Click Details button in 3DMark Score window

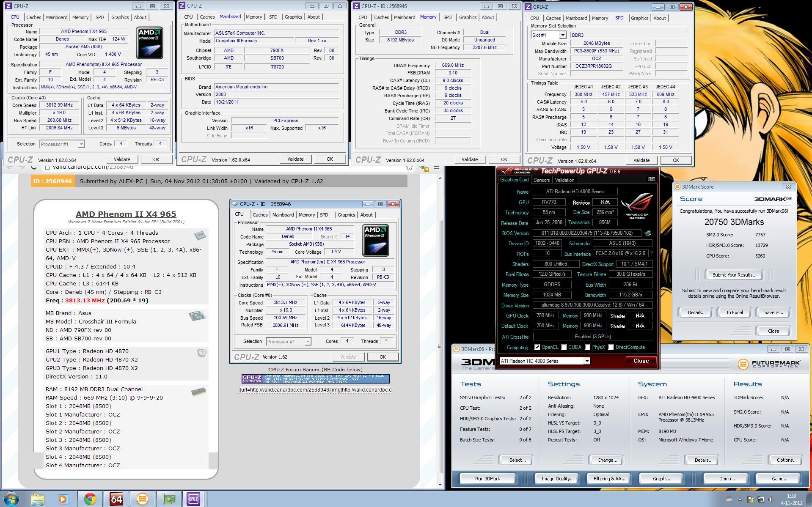click(696, 312)
